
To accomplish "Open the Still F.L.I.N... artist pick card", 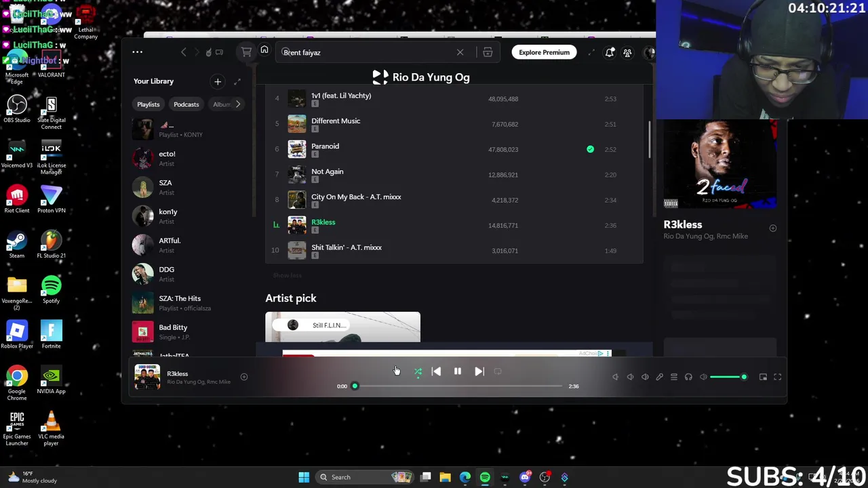I will (342, 327).
